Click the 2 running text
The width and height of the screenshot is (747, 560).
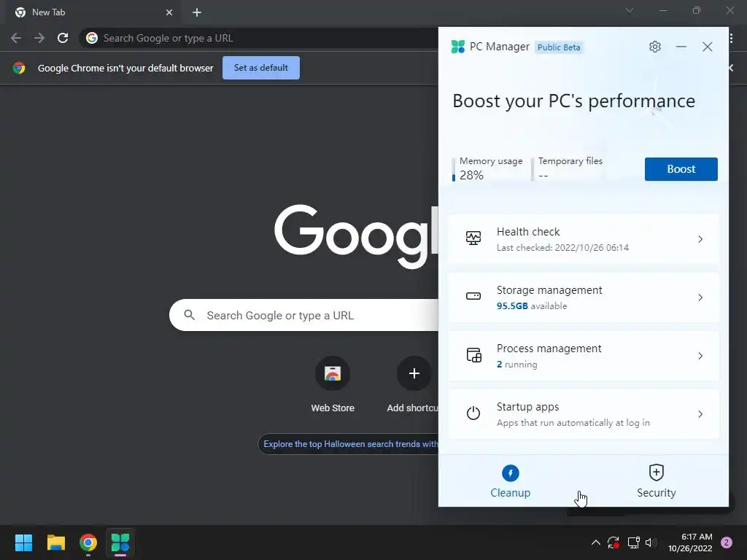coord(517,365)
